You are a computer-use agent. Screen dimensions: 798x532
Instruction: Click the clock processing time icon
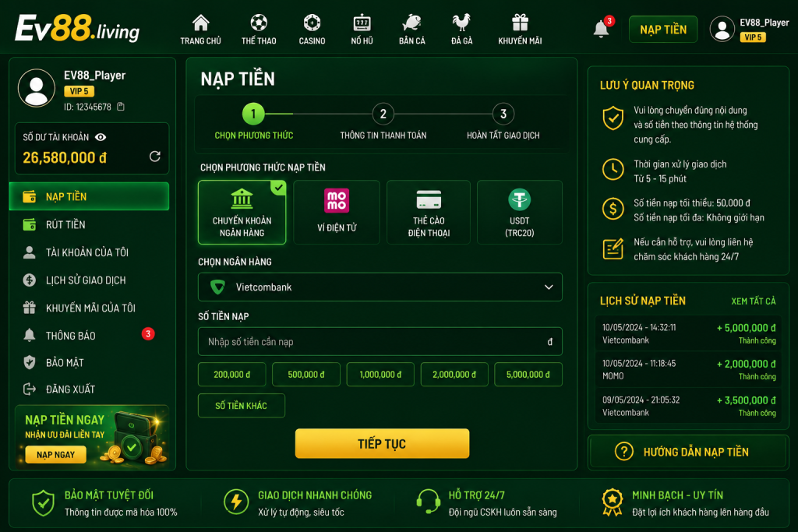pyautogui.click(x=613, y=169)
